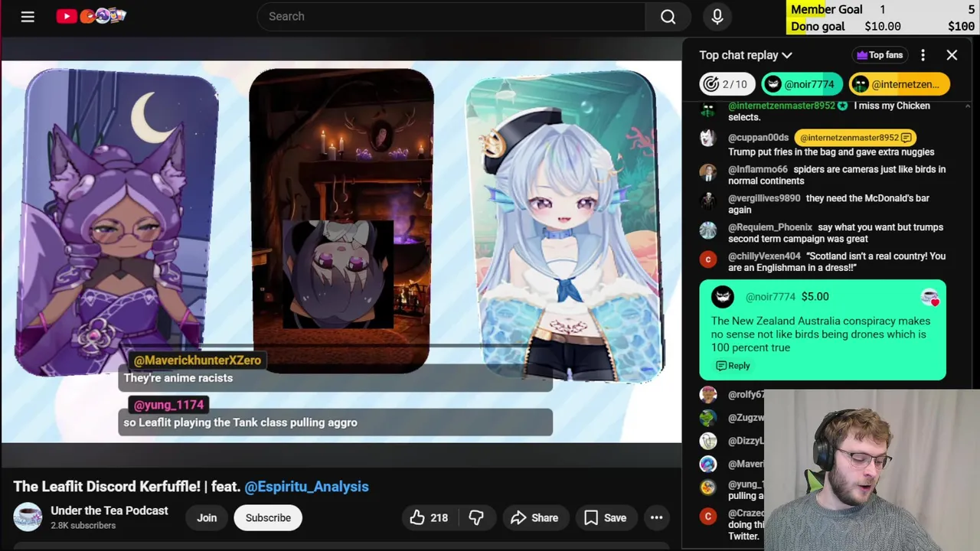Focus the Search input field
Screen dimensions: 980x551
click(452, 16)
